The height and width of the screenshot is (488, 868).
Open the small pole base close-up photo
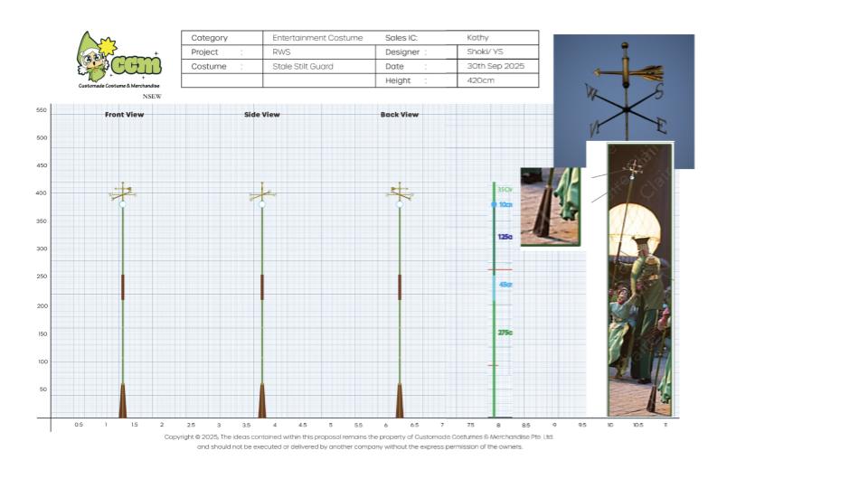coord(549,206)
